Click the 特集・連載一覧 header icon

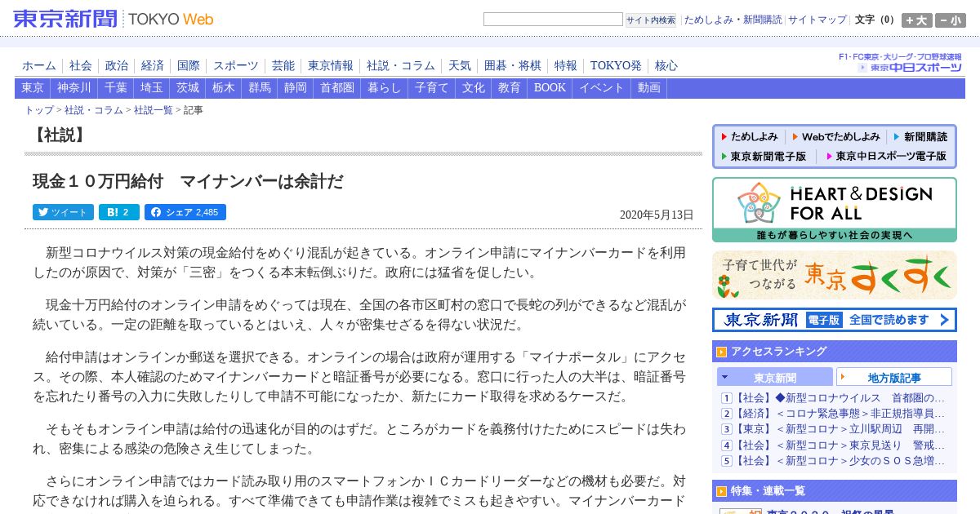pyautogui.click(x=721, y=491)
